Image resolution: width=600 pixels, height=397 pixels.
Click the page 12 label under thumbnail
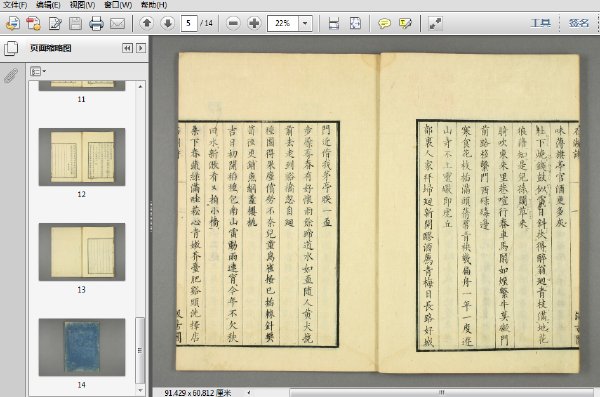(x=82, y=194)
